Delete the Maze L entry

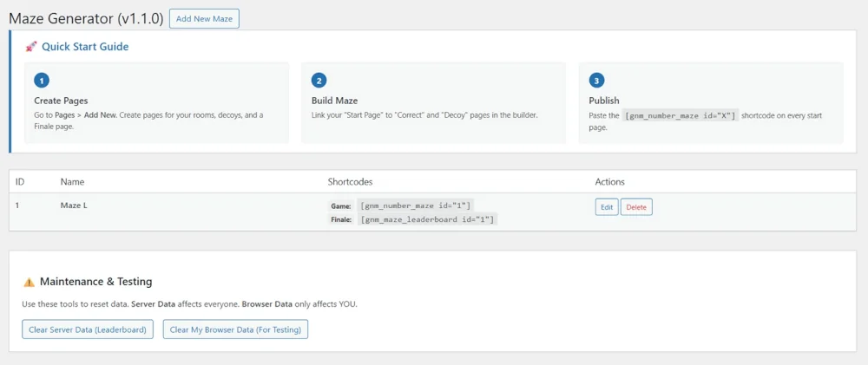[636, 207]
